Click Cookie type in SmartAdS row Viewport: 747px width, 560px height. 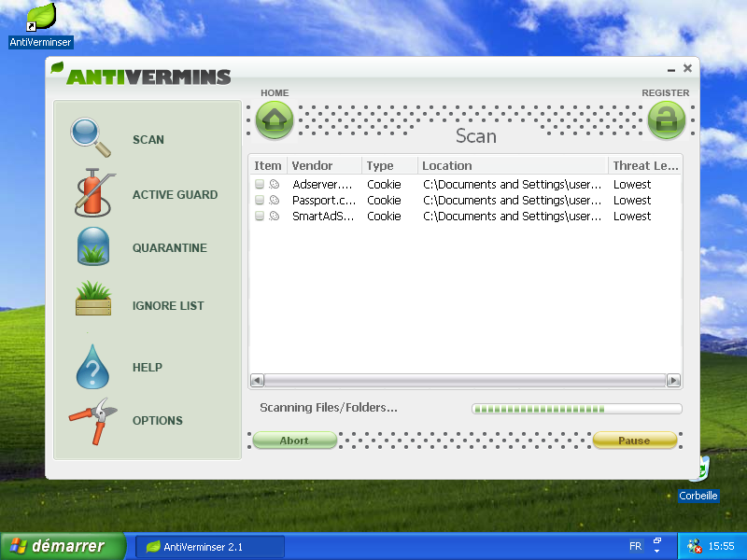click(384, 216)
